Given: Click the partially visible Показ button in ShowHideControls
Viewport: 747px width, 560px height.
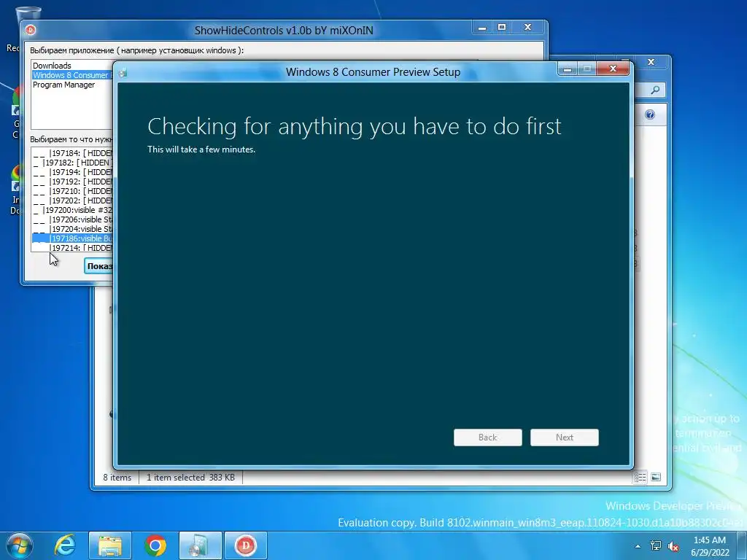Looking at the screenshot, I should click(99, 266).
